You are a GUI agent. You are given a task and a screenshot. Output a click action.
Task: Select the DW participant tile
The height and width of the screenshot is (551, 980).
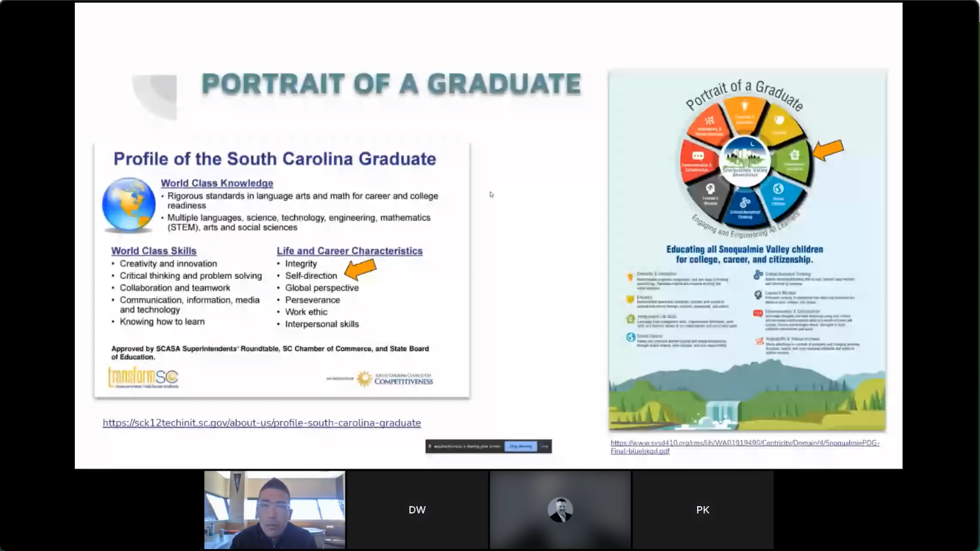coord(417,510)
